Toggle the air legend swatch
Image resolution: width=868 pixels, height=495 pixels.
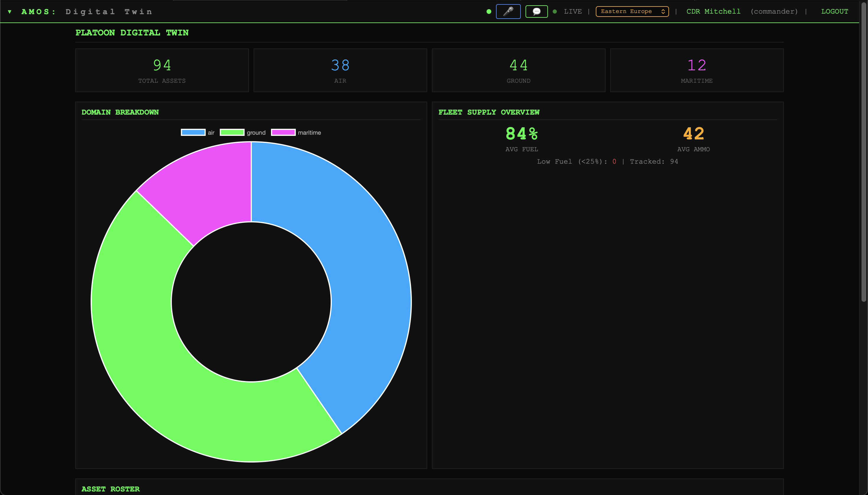(x=193, y=132)
